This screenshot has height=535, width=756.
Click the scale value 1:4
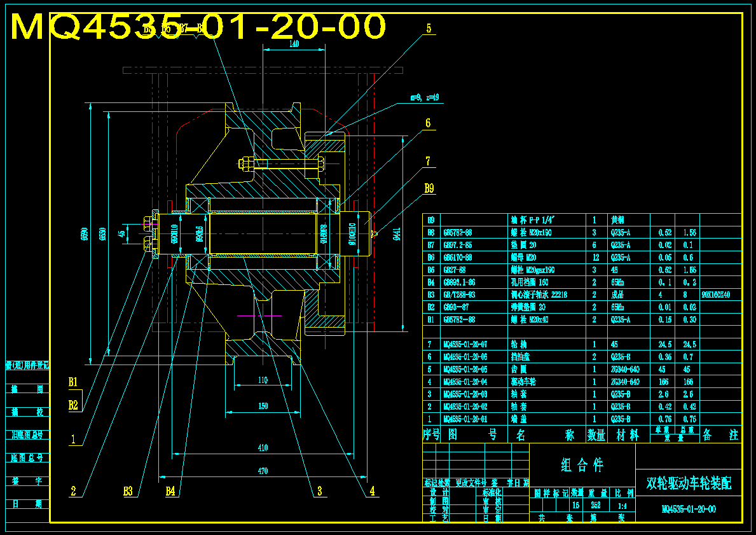622,506
